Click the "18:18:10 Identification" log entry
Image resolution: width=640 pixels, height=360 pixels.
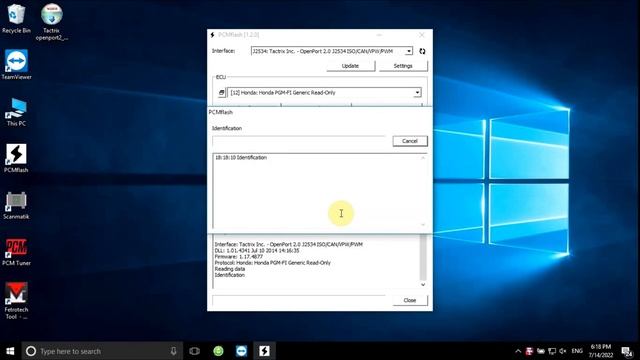pyautogui.click(x=241, y=158)
